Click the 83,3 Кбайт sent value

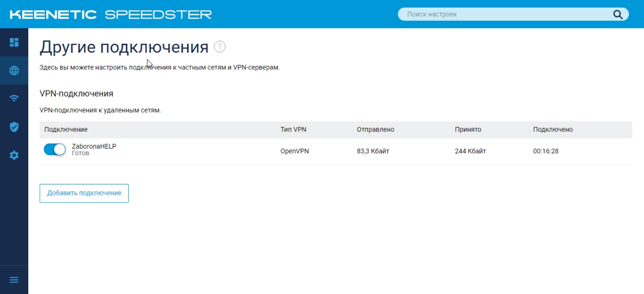(x=373, y=151)
